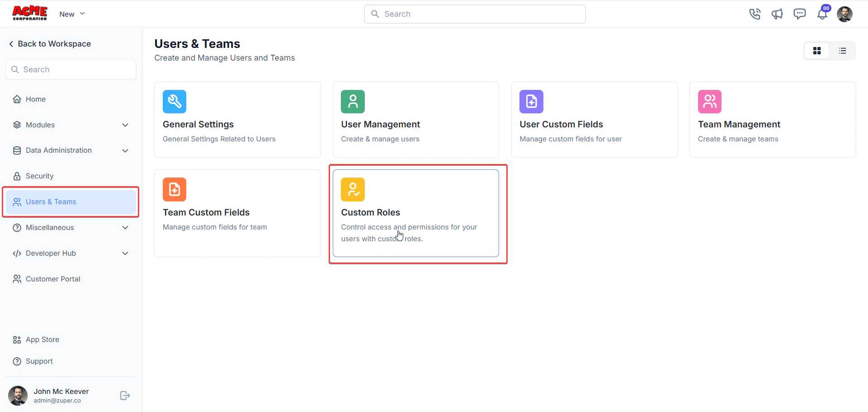Click the Support question mark icon
The width and height of the screenshot is (868, 412).
tap(17, 361)
